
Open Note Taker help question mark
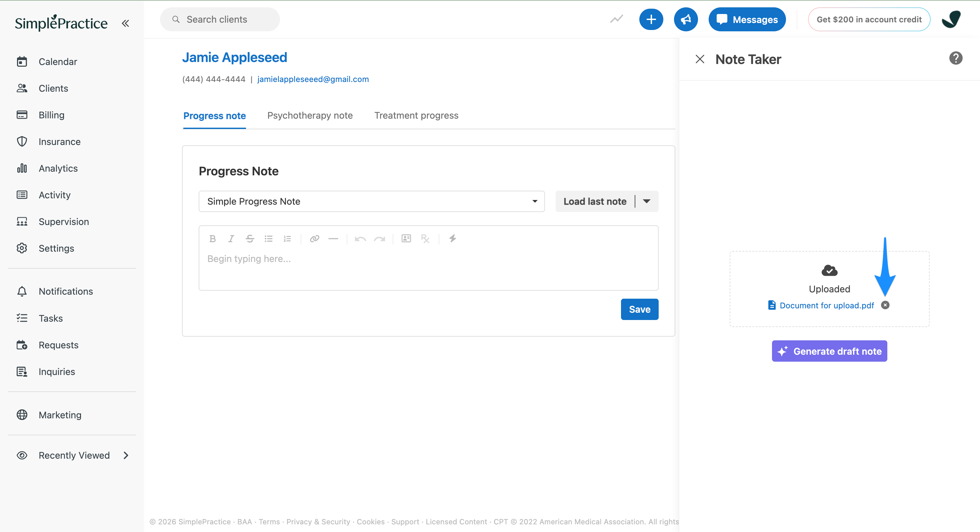pyautogui.click(x=955, y=58)
